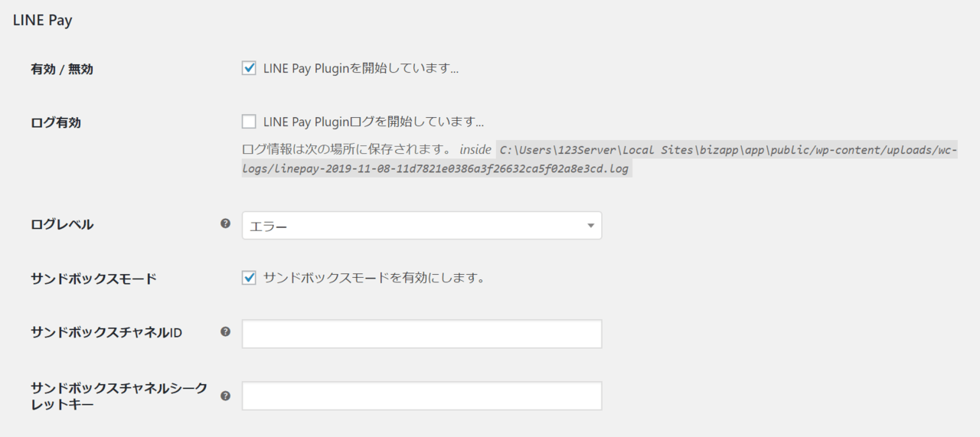
Task: Click help icon beside サンドボックスチャネルID
Action: click(225, 331)
